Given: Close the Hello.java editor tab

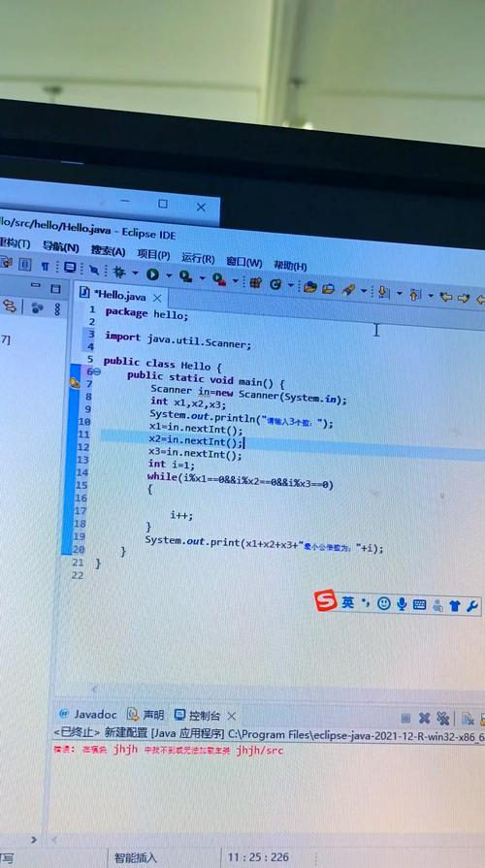Looking at the screenshot, I should coord(157,298).
